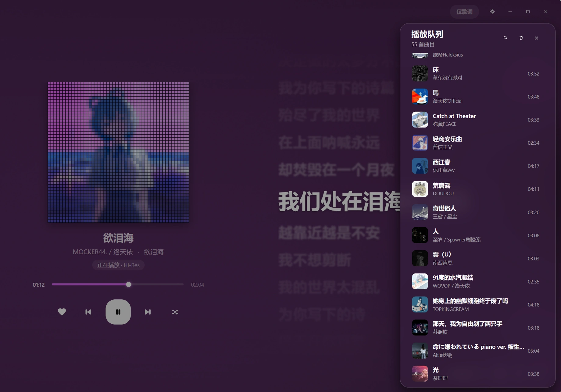Viewport: 561px width, 392px height.
Task: Jump to lyric line 在上面呐喊永远
Action: (329, 143)
